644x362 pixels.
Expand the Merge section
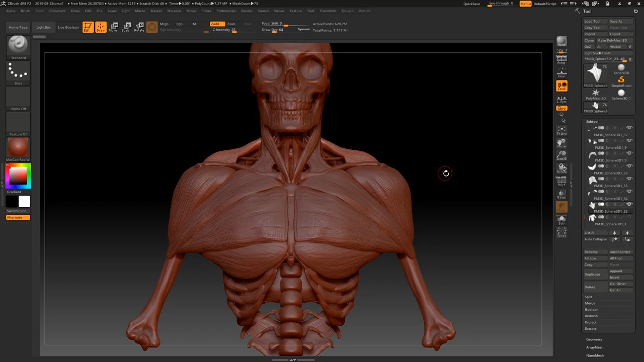(x=590, y=303)
